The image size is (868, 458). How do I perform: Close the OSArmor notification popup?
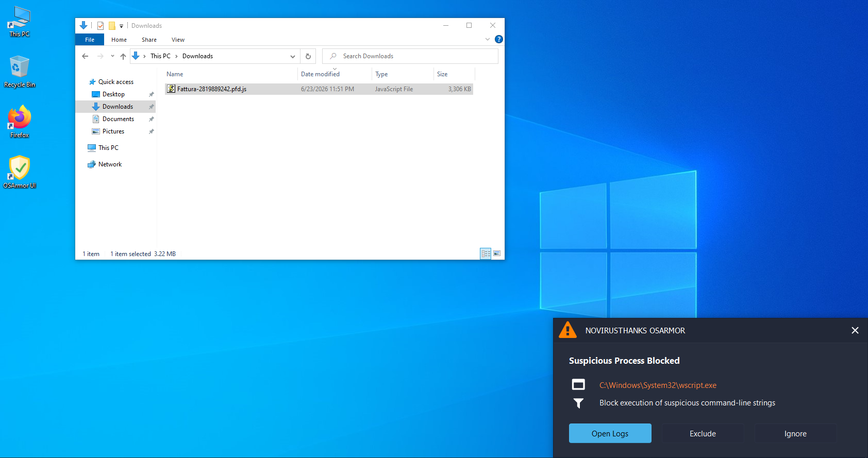pos(855,330)
